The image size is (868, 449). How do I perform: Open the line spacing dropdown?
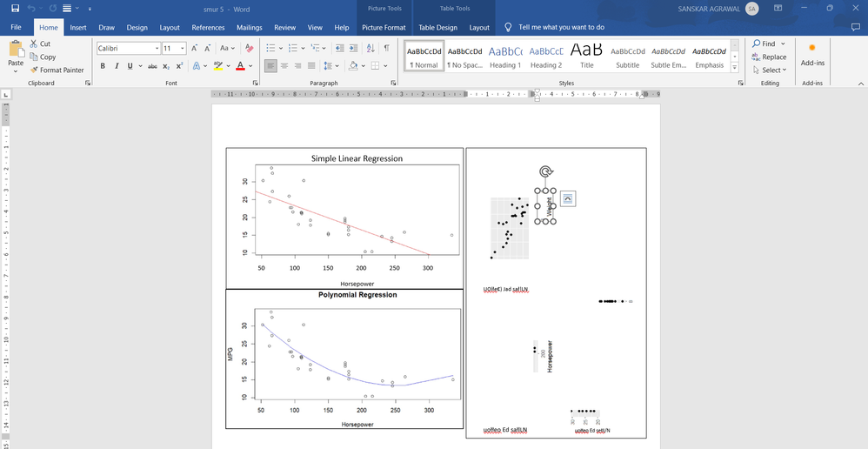[331, 66]
